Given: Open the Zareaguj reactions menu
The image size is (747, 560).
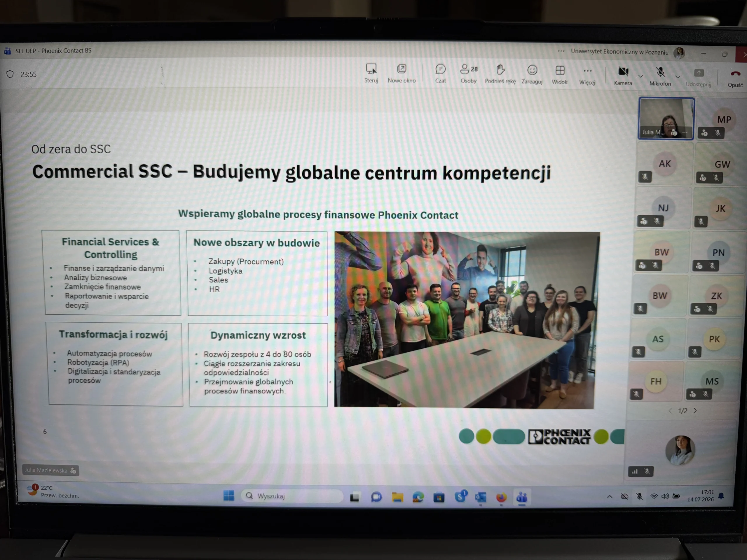Looking at the screenshot, I should click(532, 74).
